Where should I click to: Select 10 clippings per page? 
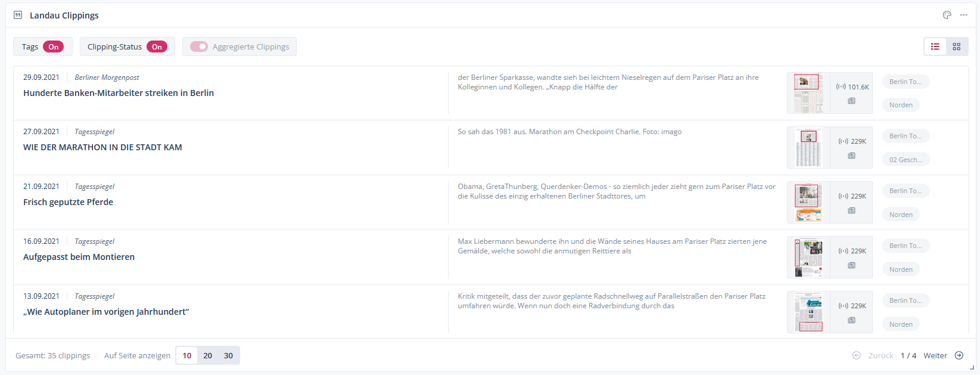tap(187, 355)
